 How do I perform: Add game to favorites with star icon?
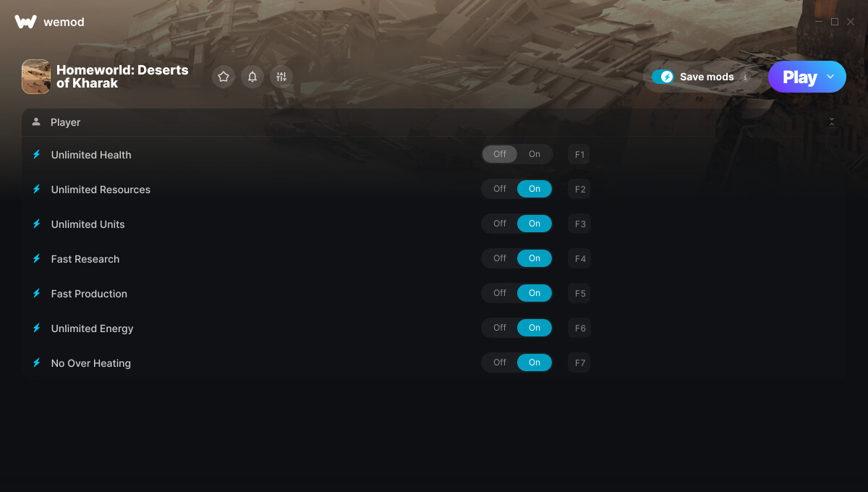tap(224, 77)
